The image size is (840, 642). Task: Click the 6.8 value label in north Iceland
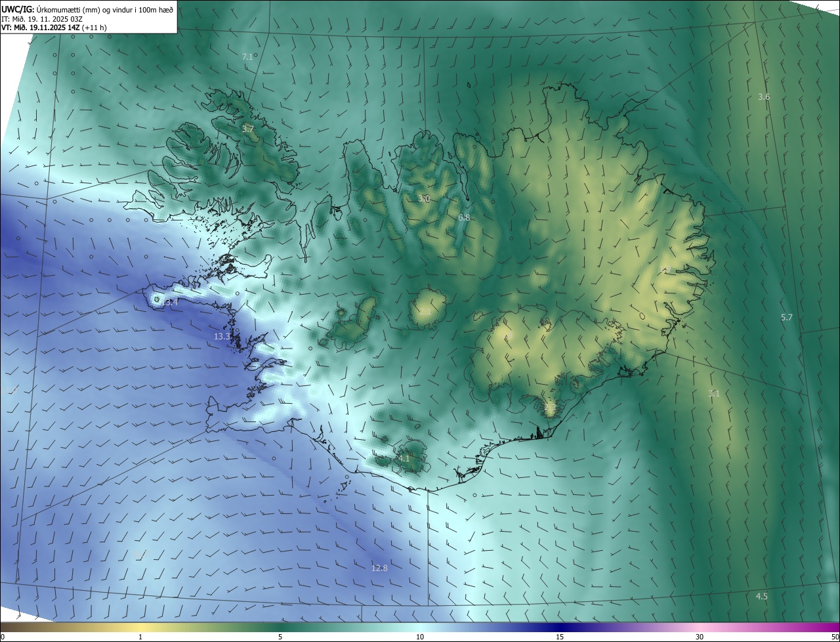click(464, 217)
